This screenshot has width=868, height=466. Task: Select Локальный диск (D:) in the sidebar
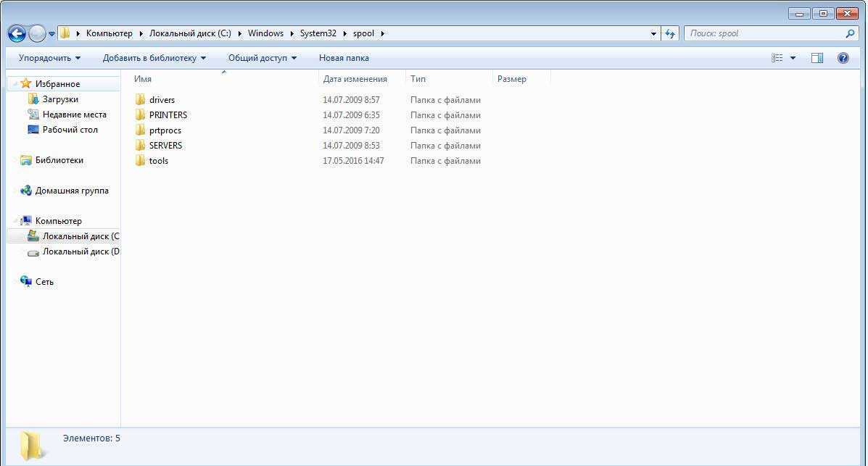(x=80, y=251)
